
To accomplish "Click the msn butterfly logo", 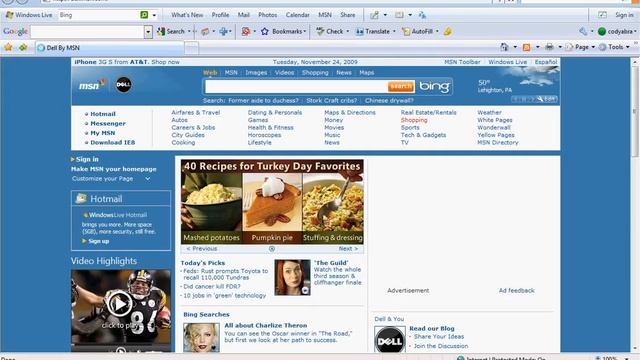I will (x=92, y=85).
